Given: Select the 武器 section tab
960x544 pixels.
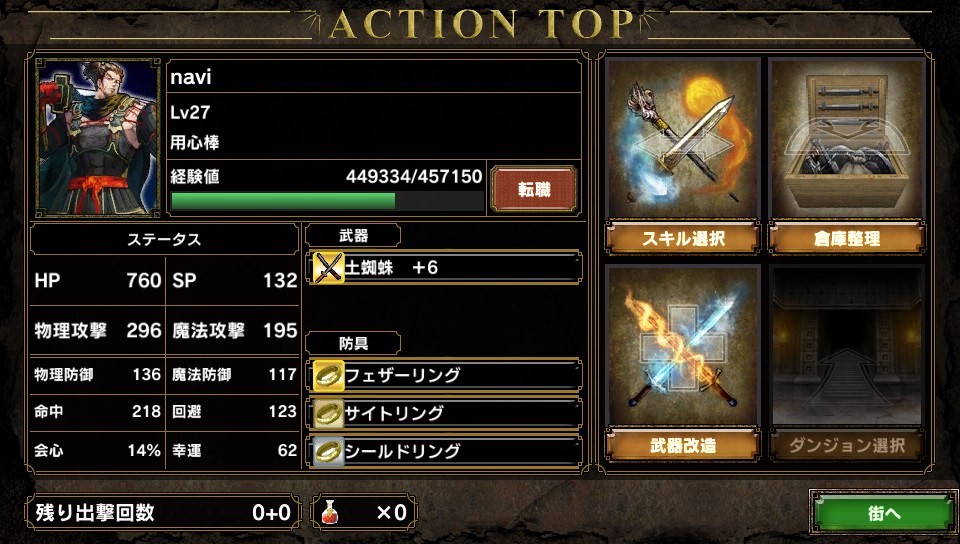Looking at the screenshot, I should point(353,236).
